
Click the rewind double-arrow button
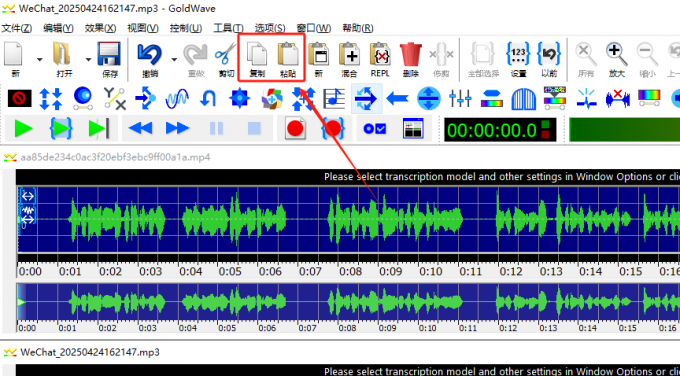tap(141, 128)
